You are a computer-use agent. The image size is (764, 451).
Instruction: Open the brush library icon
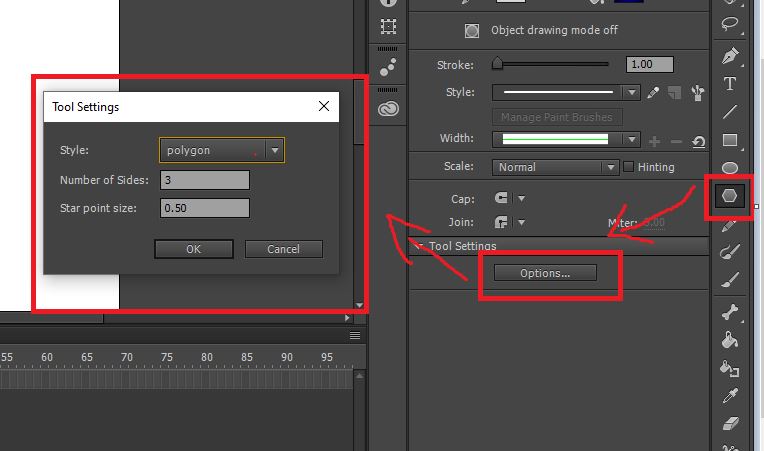[698, 93]
